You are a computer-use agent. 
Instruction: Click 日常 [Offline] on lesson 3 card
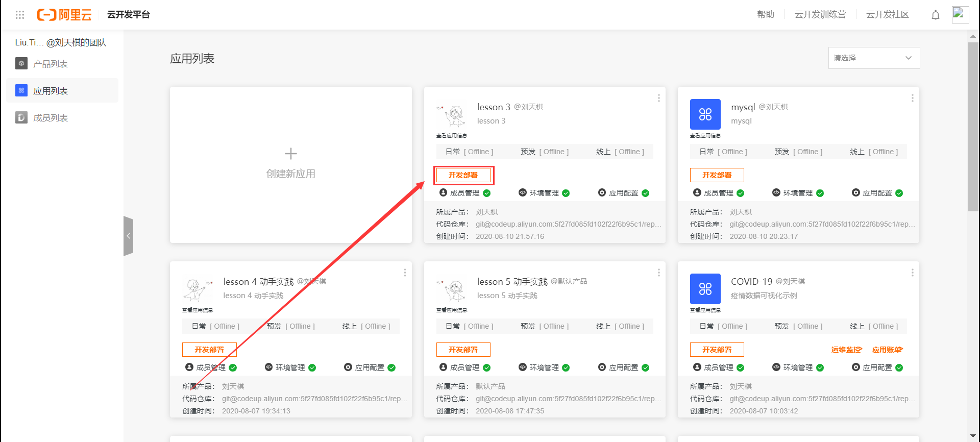click(469, 152)
